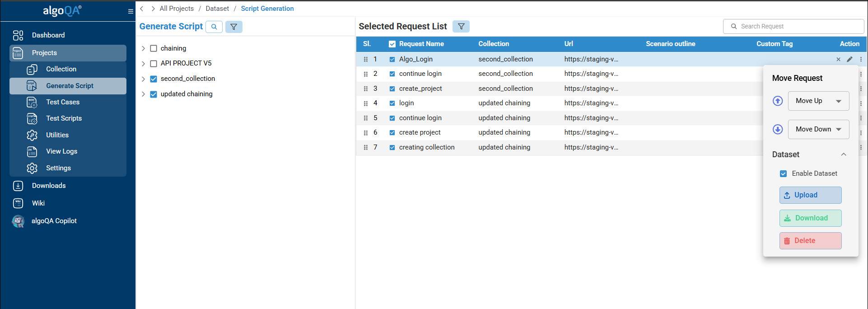Click the Request Name column header
The image size is (868, 309).
tap(421, 44)
